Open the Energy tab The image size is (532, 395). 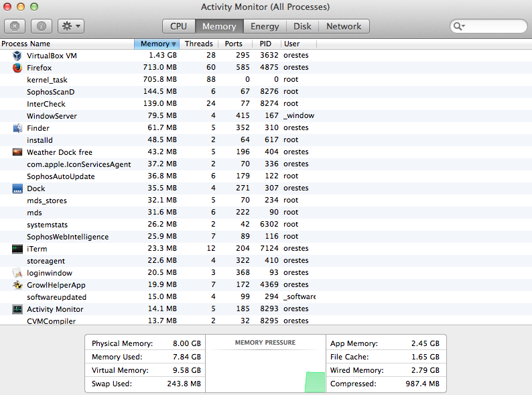coord(265,26)
